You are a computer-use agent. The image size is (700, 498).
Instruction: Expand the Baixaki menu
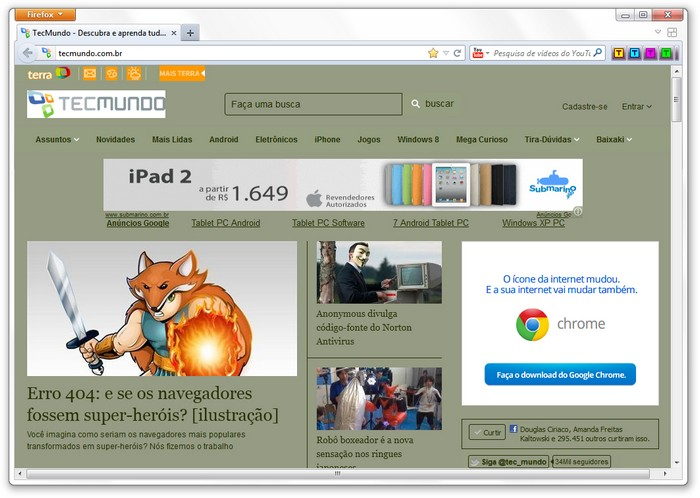click(x=614, y=140)
